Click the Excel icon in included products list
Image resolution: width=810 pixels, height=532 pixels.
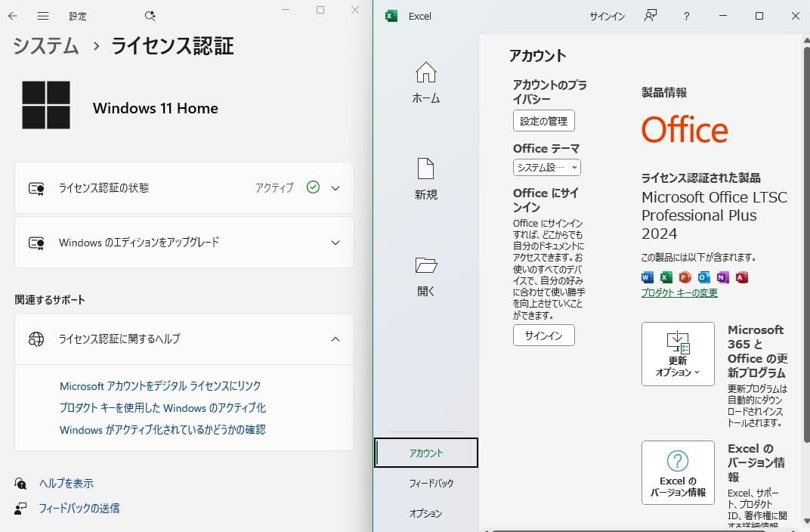pos(666,277)
